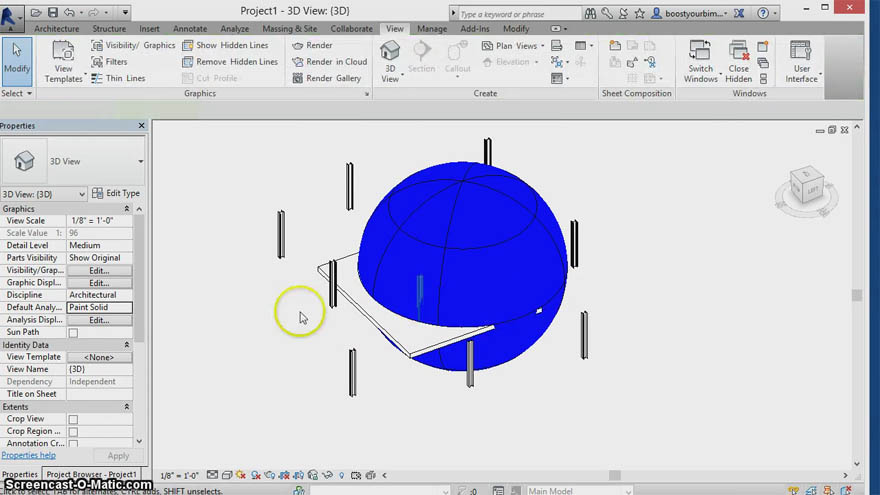The width and height of the screenshot is (880, 495).
Task: Click the Properties panel scrollbar thumb
Action: (x=139, y=278)
